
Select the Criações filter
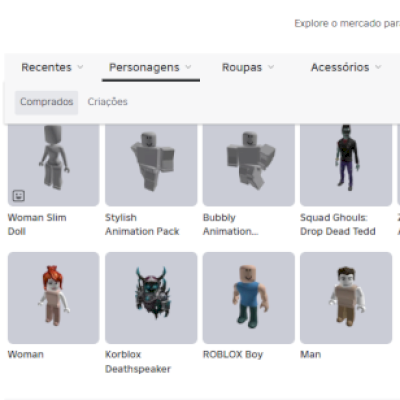click(107, 102)
